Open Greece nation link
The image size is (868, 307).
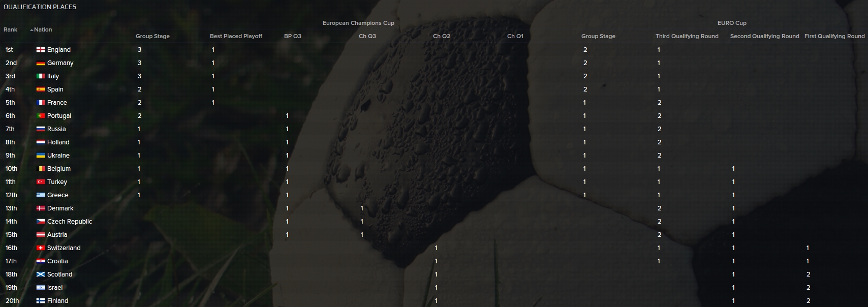(x=57, y=195)
